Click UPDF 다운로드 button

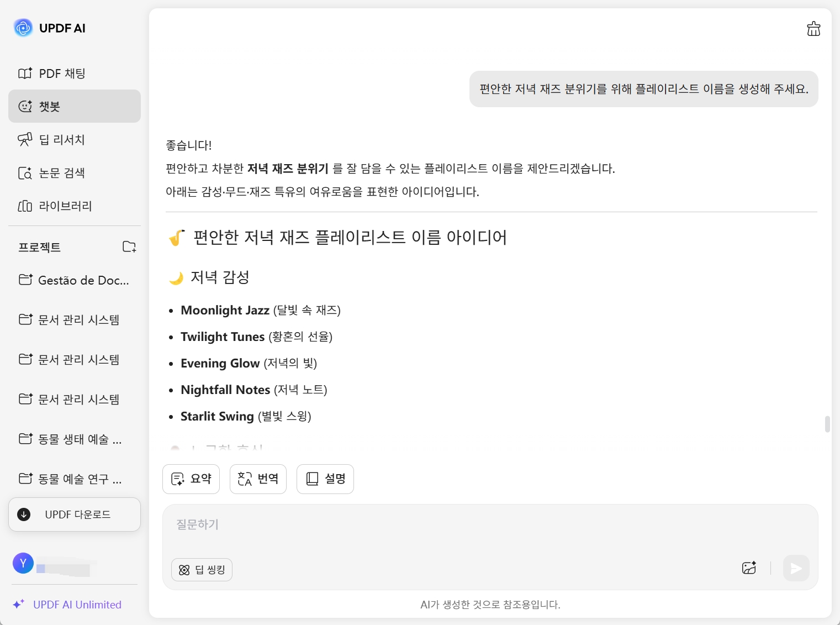pyautogui.click(x=75, y=514)
